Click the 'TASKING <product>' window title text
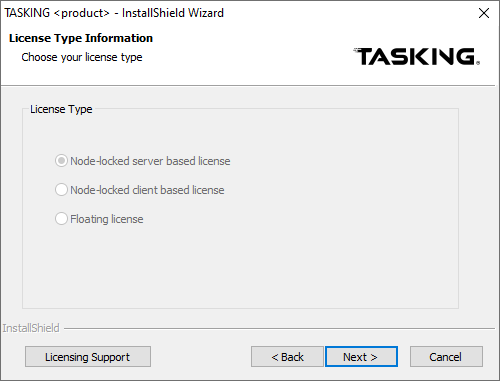 (57, 13)
